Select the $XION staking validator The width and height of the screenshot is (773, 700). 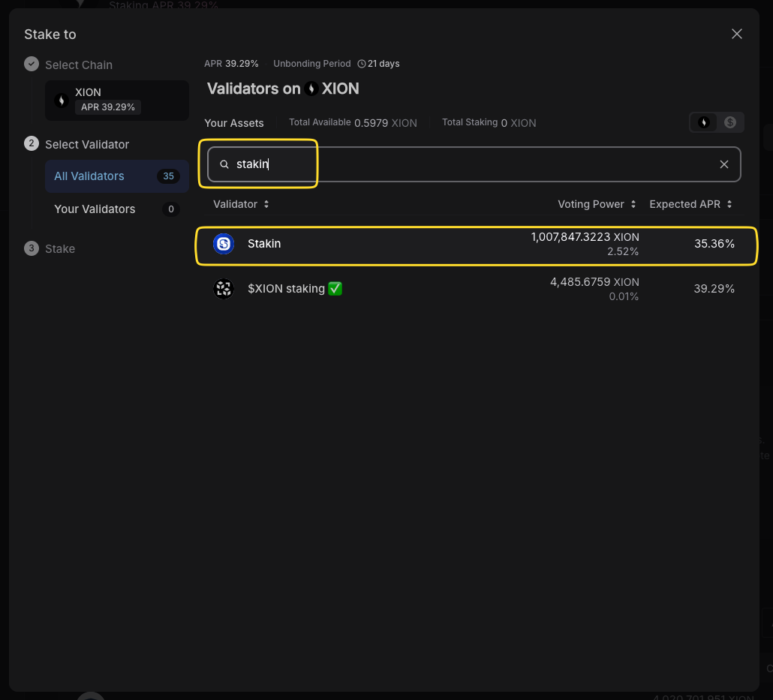(476, 288)
